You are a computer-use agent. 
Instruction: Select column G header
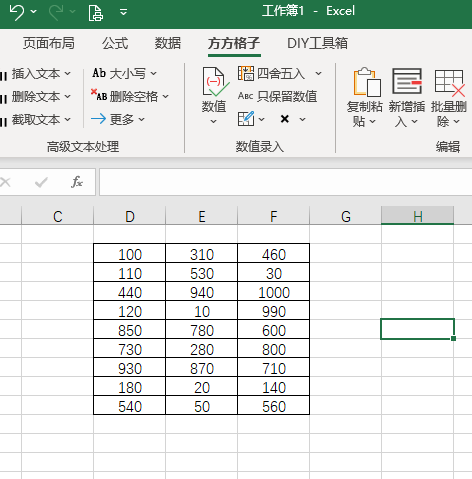coord(346,216)
